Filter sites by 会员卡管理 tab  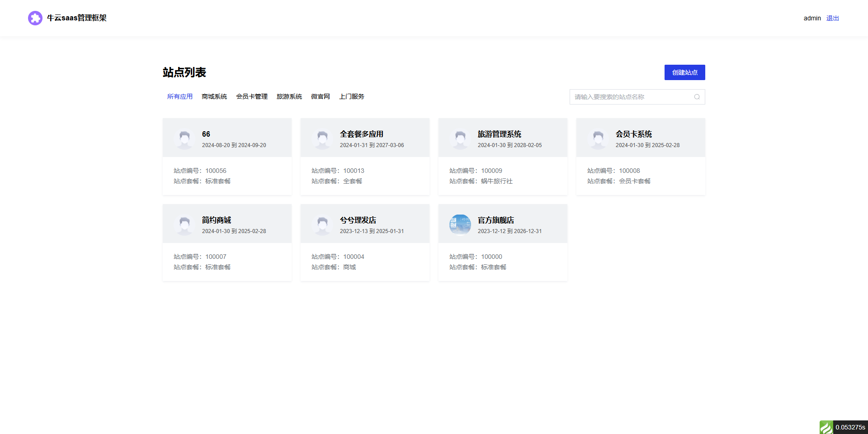[x=252, y=96]
